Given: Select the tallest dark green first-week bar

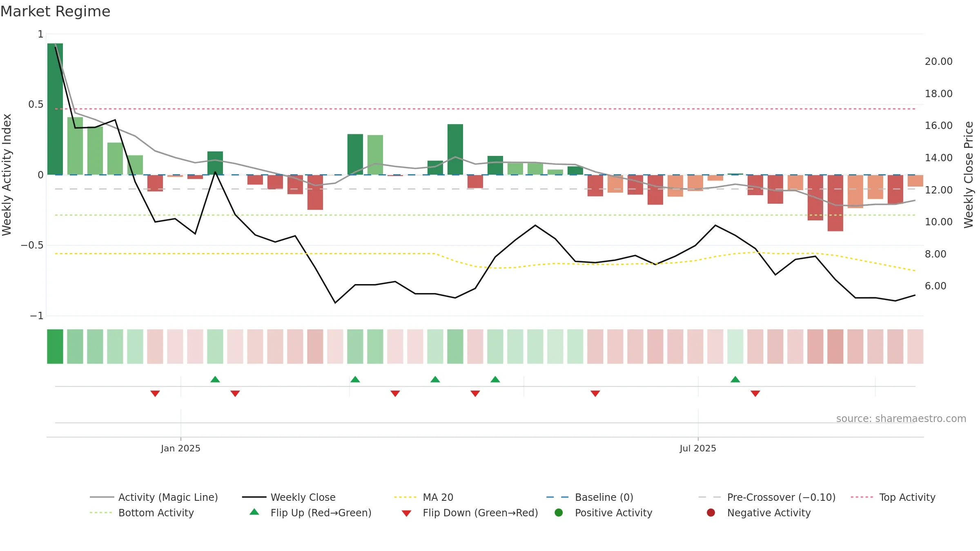Looking at the screenshot, I should pyautogui.click(x=55, y=109).
